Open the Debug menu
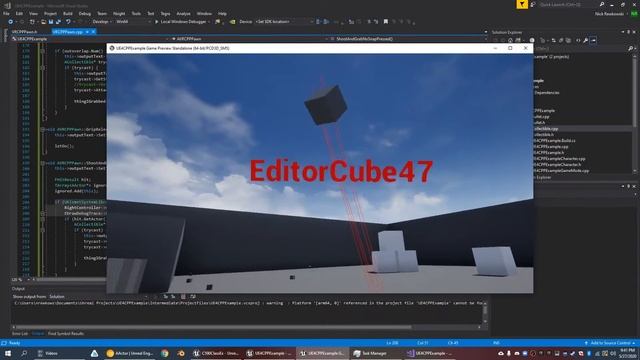This screenshot has width=640, height=360. (84, 13)
